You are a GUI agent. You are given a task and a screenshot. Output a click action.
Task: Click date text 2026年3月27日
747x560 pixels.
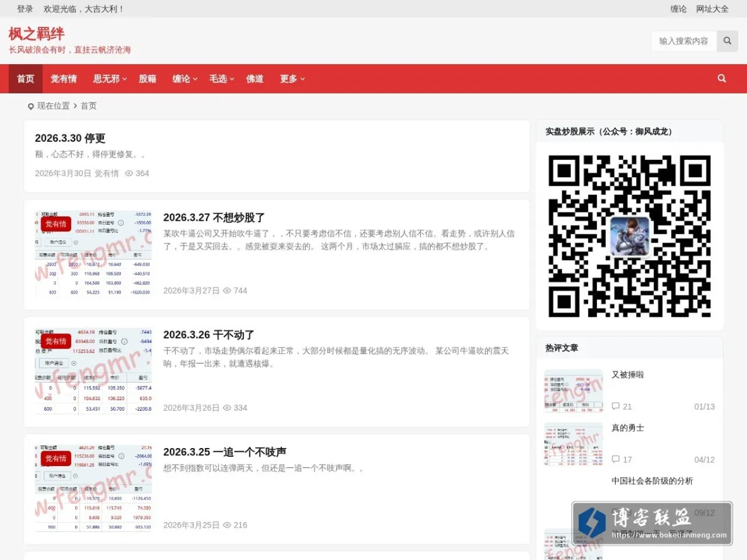[x=191, y=291]
